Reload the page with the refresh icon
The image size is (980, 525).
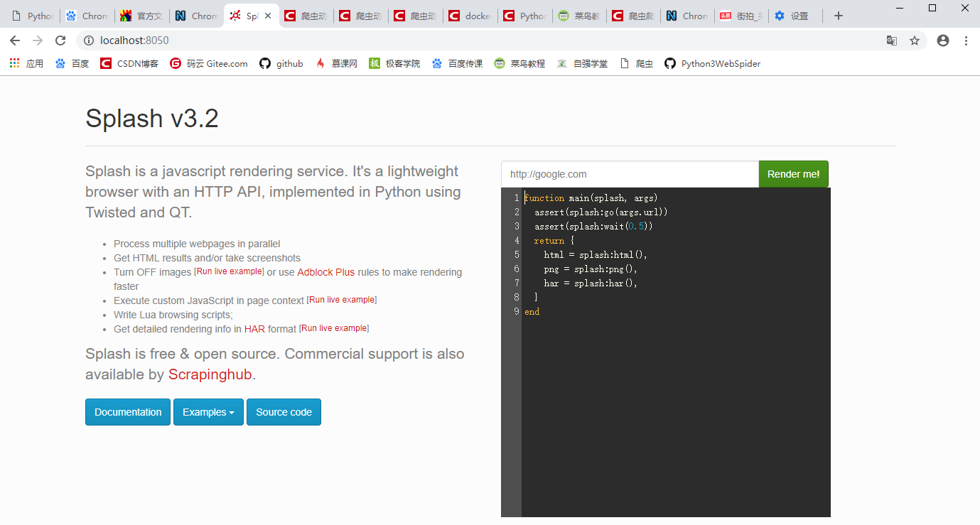(x=60, y=40)
